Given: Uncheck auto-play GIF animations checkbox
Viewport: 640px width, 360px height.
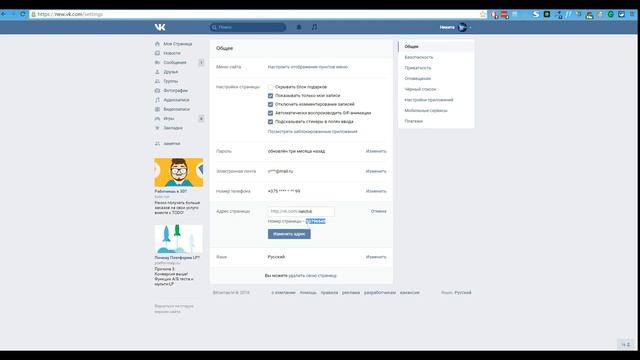Looking at the screenshot, I should 270,113.
